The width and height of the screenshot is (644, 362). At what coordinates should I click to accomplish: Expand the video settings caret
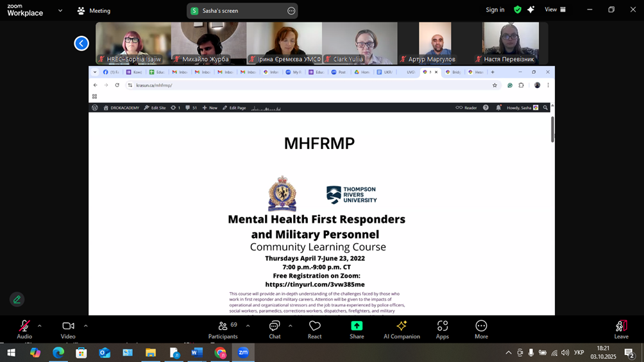(85, 326)
